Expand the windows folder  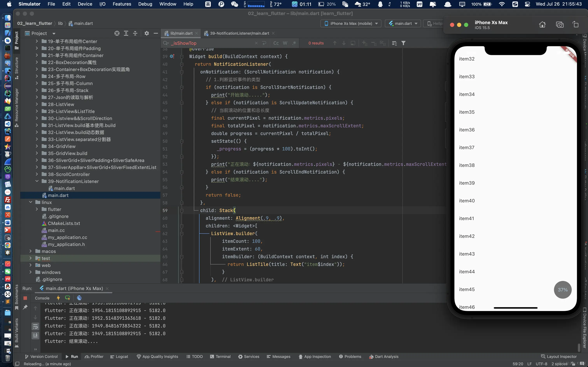(x=31, y=272)
